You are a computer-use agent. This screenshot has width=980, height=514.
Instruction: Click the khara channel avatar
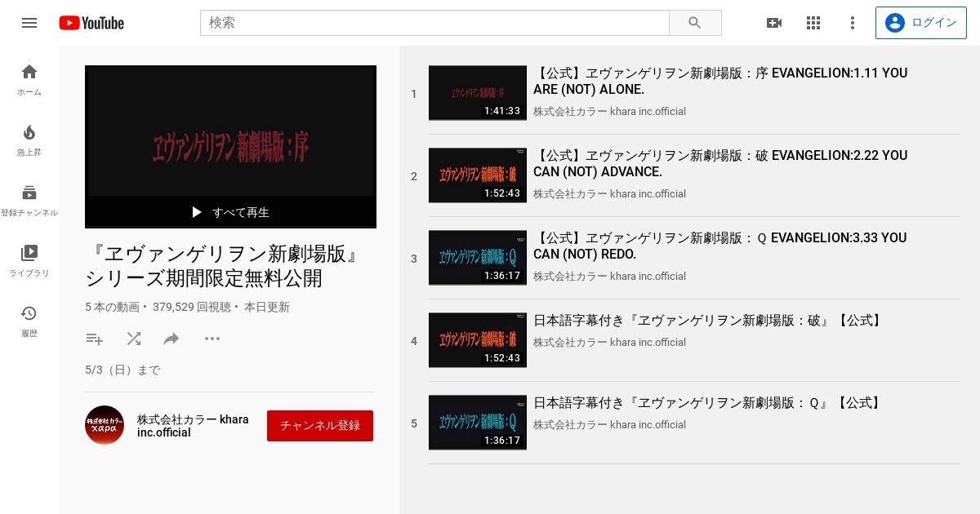pyautogui.click(x=105, y=425)
